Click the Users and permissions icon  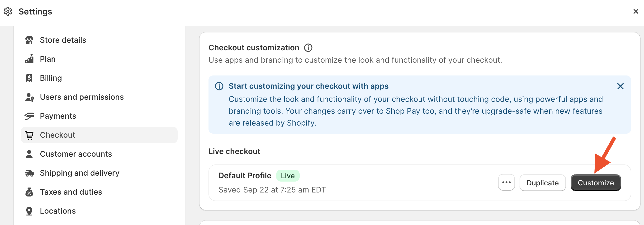[x=29, y=97]
